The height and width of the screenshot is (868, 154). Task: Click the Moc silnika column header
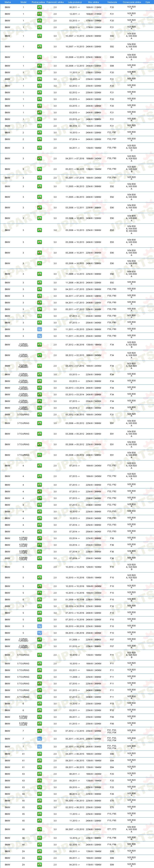[94, 2]
